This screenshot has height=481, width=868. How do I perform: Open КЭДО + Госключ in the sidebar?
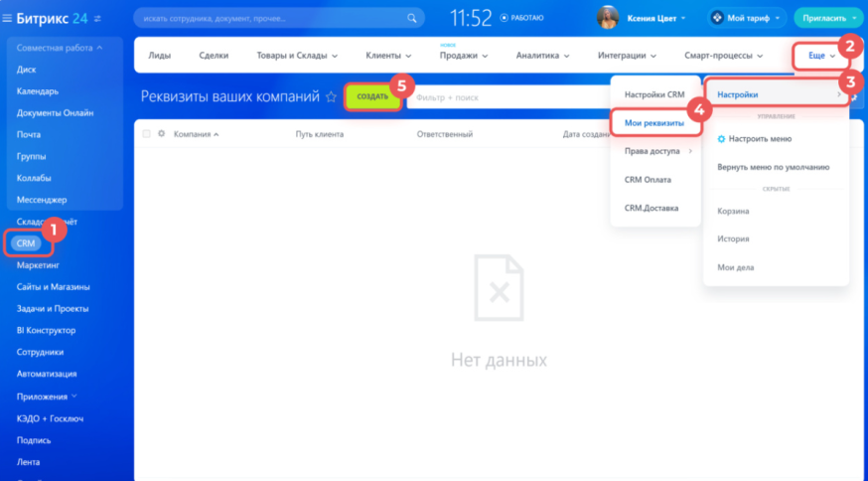[x=50, y=418]
